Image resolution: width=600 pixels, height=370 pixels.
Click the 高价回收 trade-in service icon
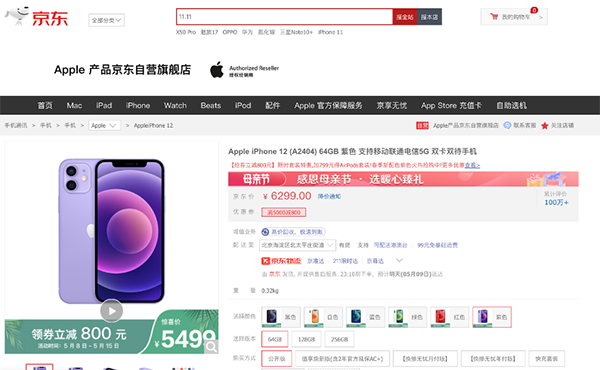tap(265, 231)
